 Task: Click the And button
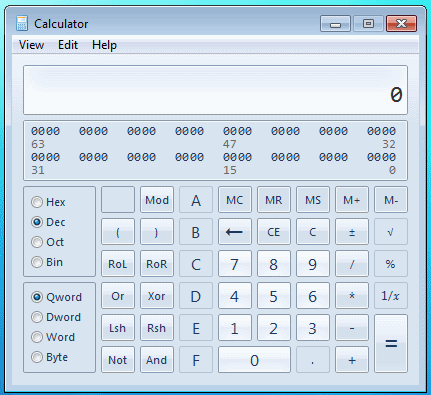157,360
